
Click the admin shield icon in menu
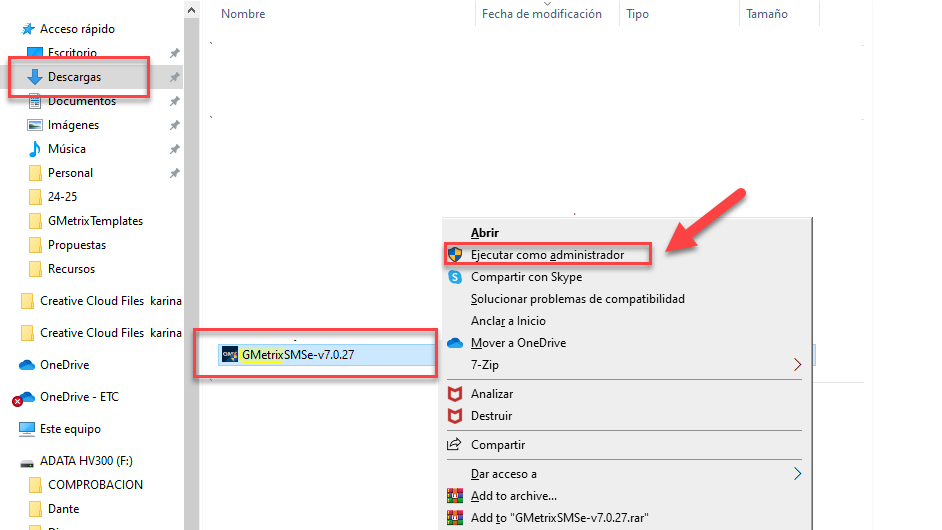(455, 255)
